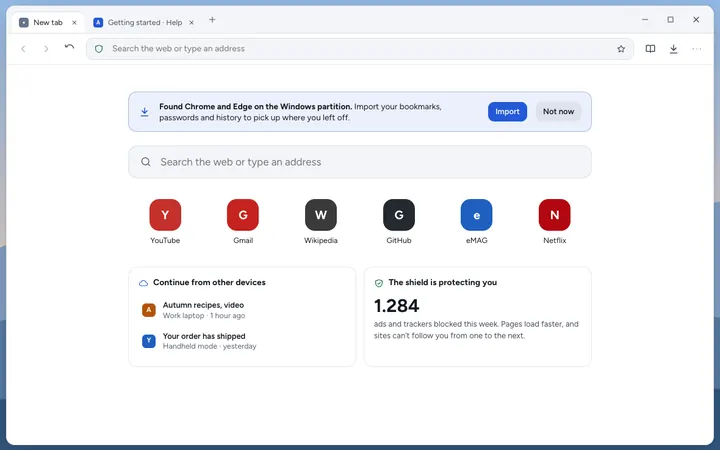Image resolution: width=720 pixels, height=450 pixels.
Task: Close the browser window
Action: tap(696, 20)
